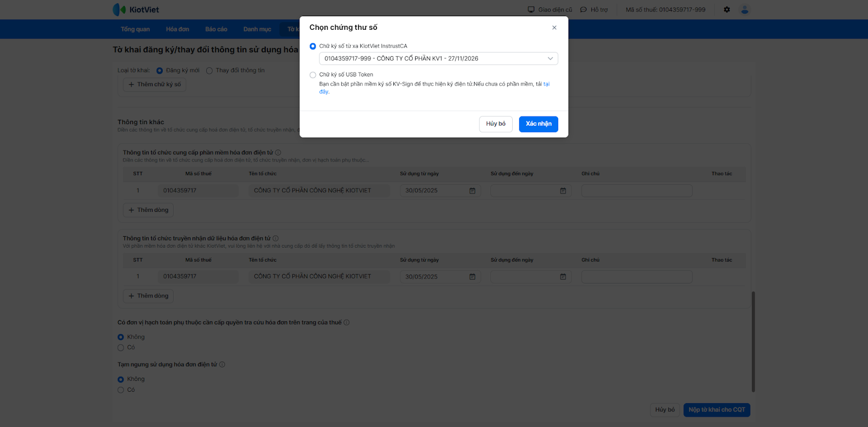Click Hủy bỏ in the dialog
The width and height of the screenshot is (868, 427).
(495, 124)
